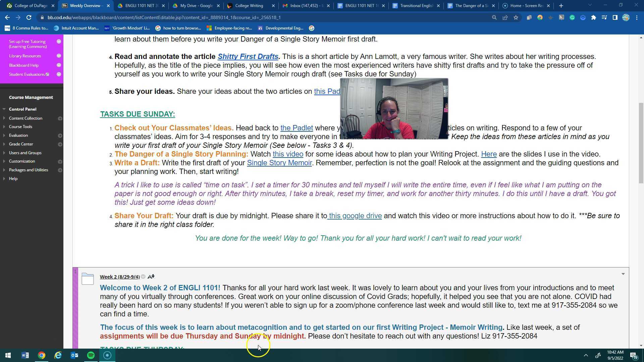Open the browser extensions puzzle icon
Viewport: 644px width, 362px height.
pyautogui.click(x=594, y=17)
